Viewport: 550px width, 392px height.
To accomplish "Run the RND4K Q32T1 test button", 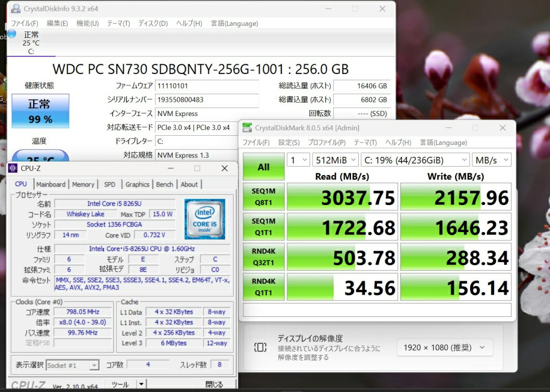I will point(263,257).
